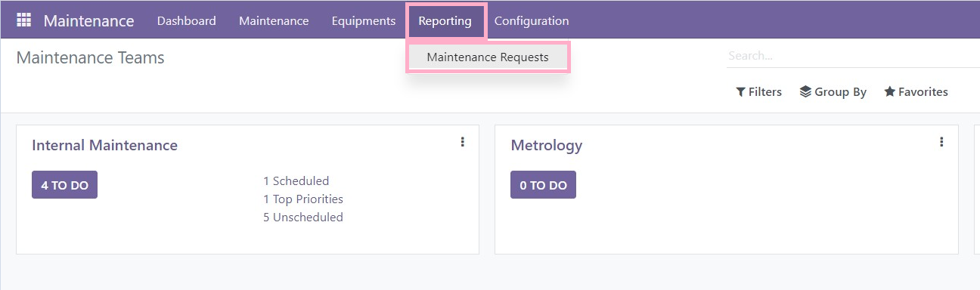Open the apps grid menu icon
The width and height of the screenshot is (980, 290).
[23, 20]
